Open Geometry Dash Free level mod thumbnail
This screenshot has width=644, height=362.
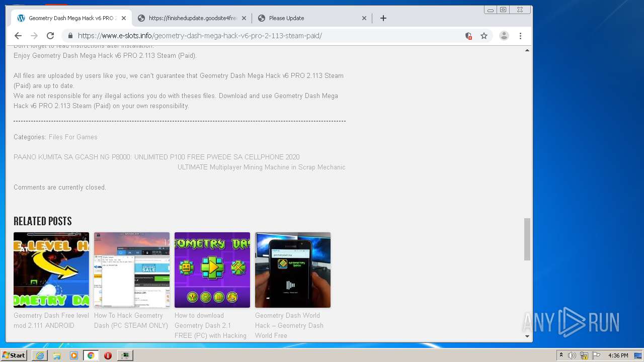tap(51, 270)
